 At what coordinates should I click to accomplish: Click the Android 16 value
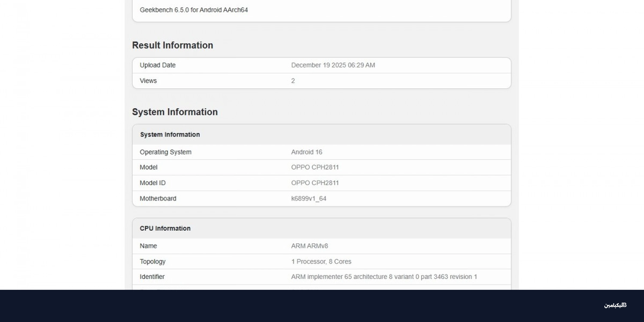pyautogui.click(x=307, y=152)
